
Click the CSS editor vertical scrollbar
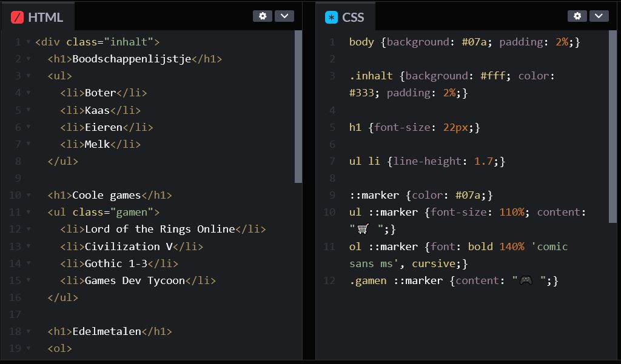click(613, 127)
